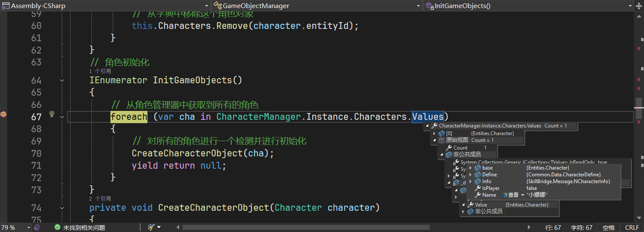This screenshot has width=644, height=232.
Task: Click the code cleanup broom icon
Action: pyautogui.click(x=151, y=227)
